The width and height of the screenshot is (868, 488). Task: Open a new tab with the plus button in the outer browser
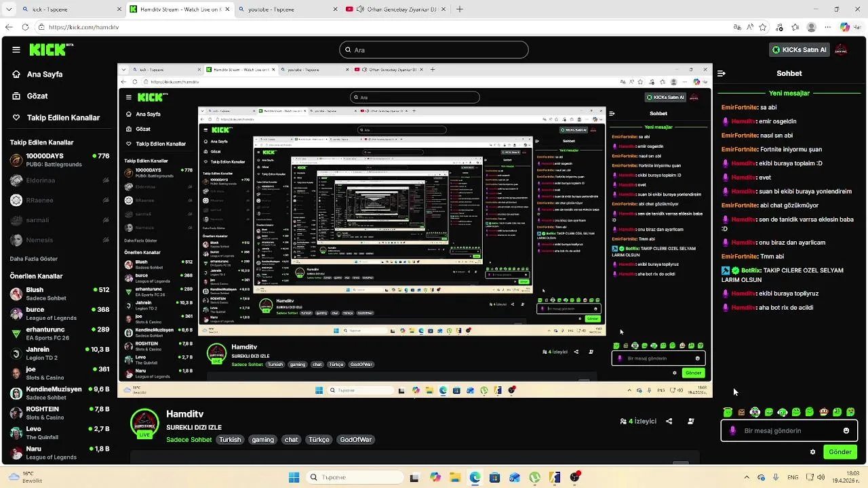click(x=460, y=9)
